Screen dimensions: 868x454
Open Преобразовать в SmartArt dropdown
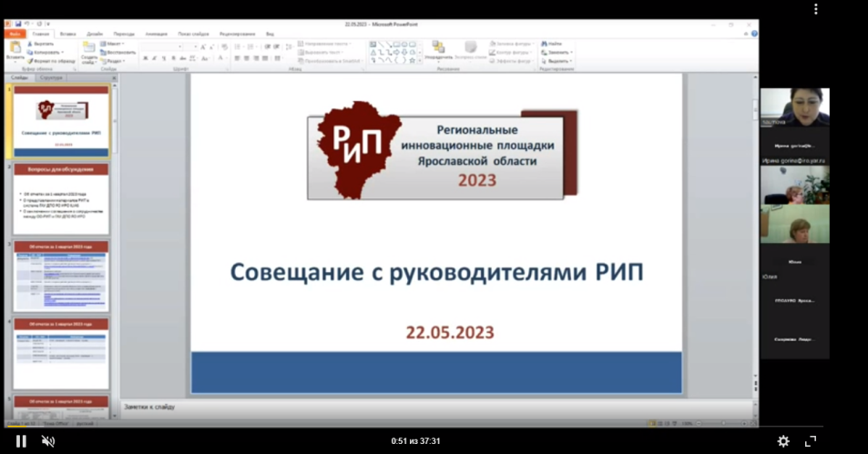pyautogui.click(x=330, y=61)
